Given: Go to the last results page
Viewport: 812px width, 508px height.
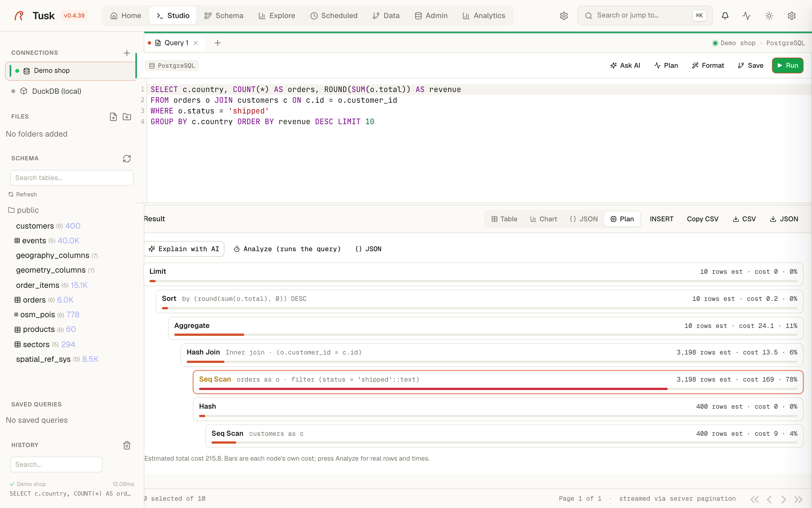Looking at the screenshot, I should click(798, 499).
